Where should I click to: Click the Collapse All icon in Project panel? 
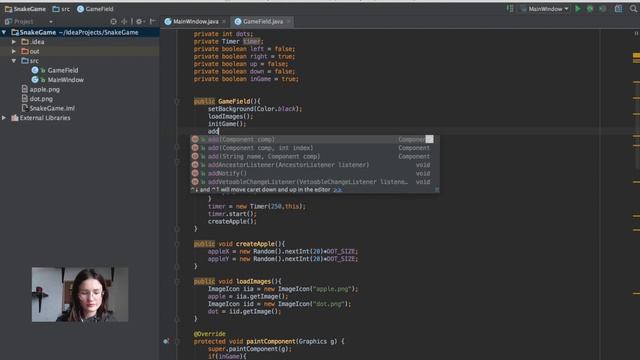point(124,22)
